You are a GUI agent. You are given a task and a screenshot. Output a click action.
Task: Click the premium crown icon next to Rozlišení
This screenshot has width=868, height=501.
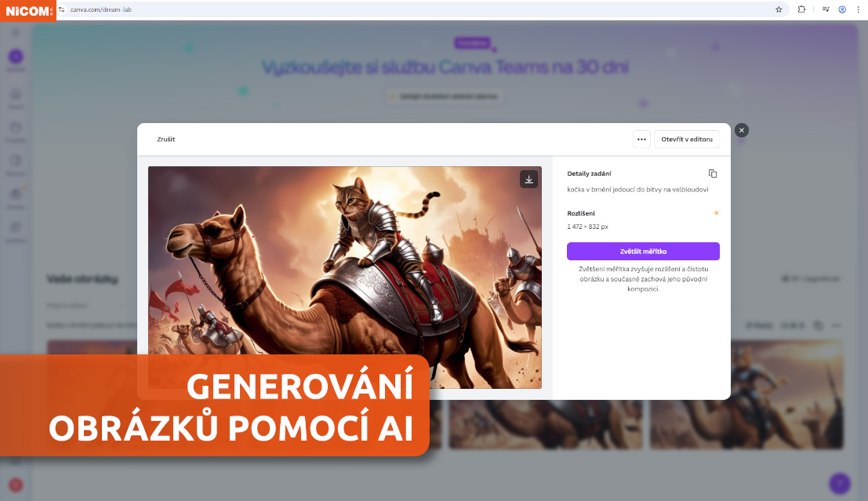716,212
